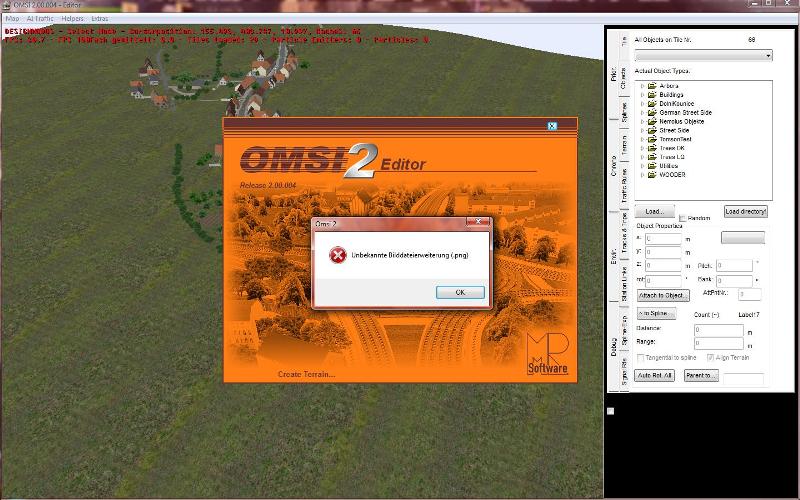Click the OMSI app icon in the title bar
Screen dimensions: 800x500
click(7, 5)
